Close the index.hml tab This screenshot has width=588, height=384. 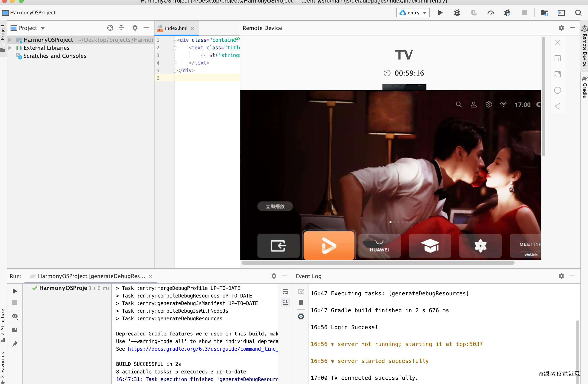click(193, 28)
